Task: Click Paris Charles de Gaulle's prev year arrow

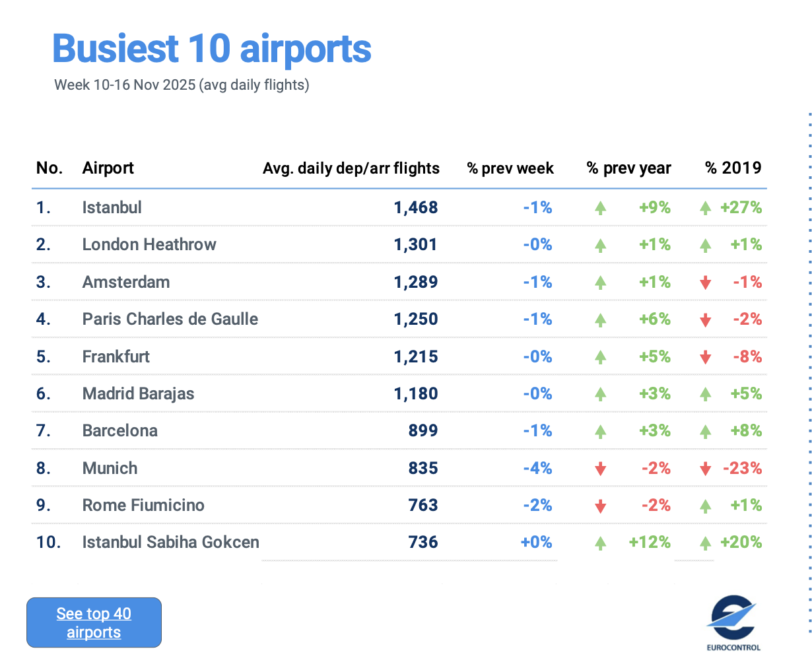Action: pyautogui.click(x=600, y=320)
